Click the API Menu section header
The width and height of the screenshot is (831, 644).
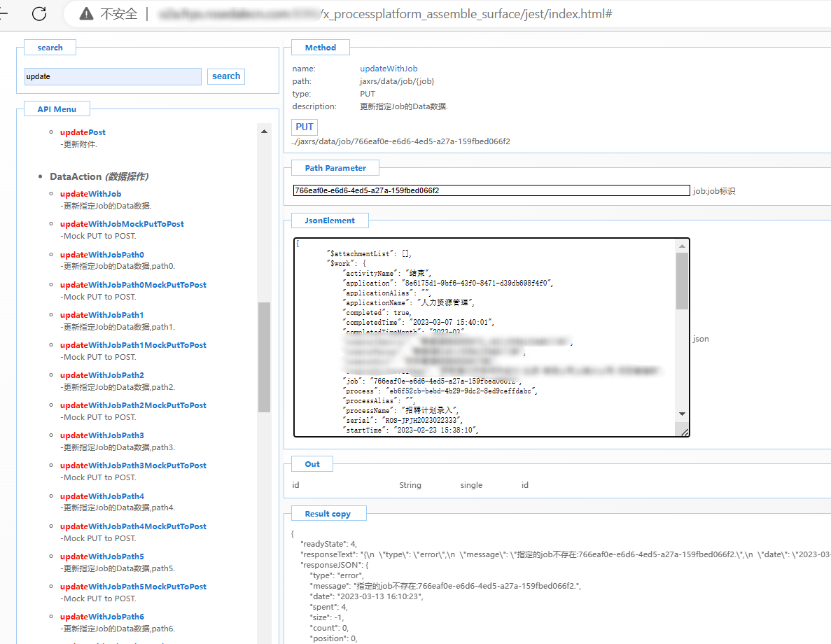pyautogui.click(x=57, y=109)
